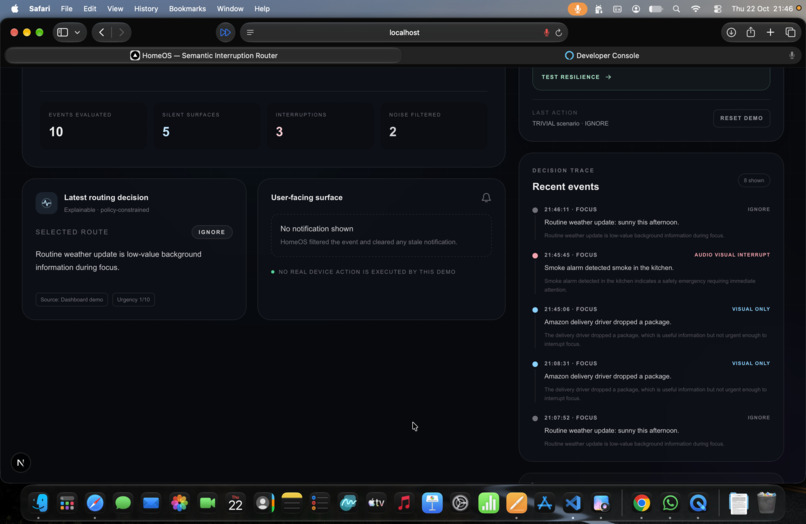The height and width of the screenshot is (524, 806).
Task: Click the Urgency 1/10 tag
Action: (x=133, y=299)
